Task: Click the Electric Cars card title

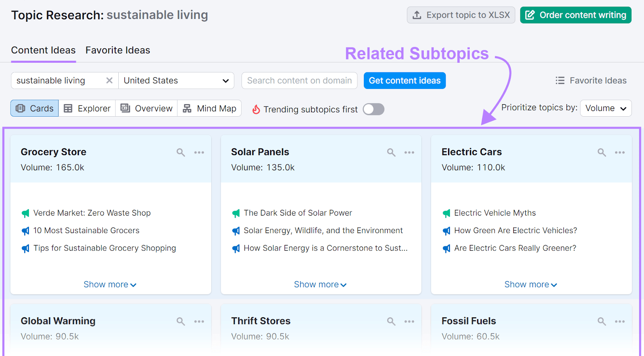Action: [x=472, y=152]
